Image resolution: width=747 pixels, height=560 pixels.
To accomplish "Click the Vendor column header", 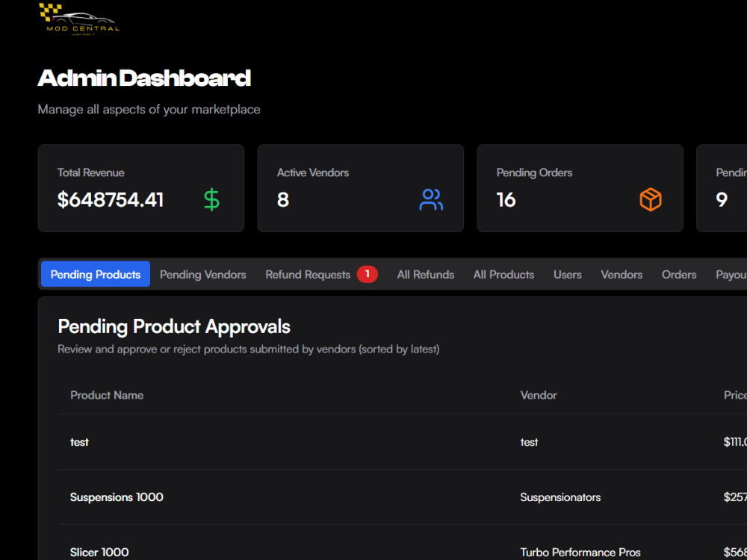I will coord(539,395).
